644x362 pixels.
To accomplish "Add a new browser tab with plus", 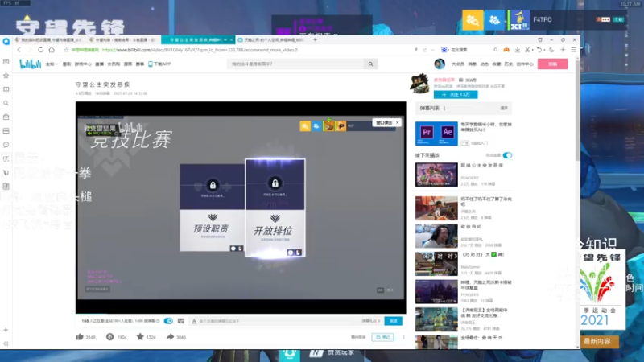I will coord(315,39).
